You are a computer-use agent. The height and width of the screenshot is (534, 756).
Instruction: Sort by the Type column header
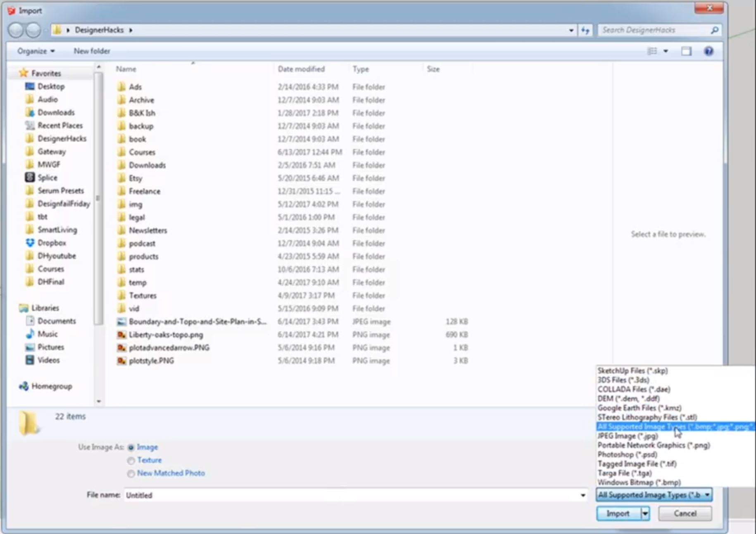(x=361, y=69)
